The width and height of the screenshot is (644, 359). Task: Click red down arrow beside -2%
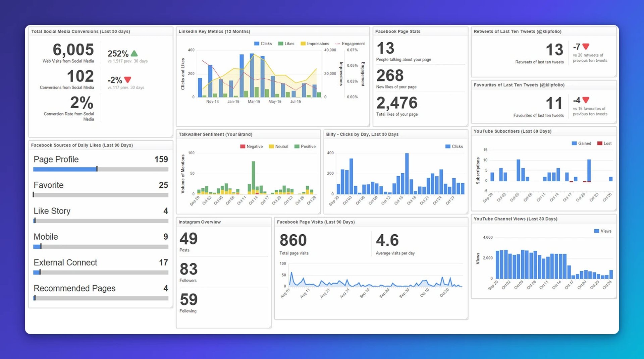click(127, 80)
